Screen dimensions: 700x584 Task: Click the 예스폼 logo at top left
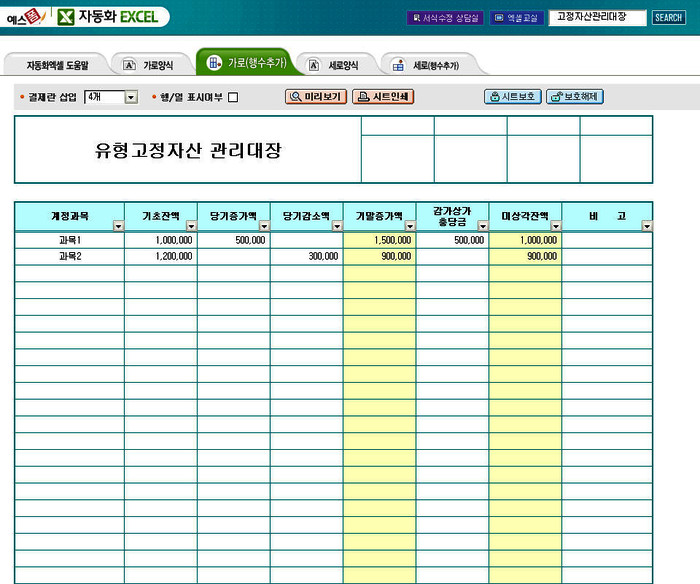point(26,17)
